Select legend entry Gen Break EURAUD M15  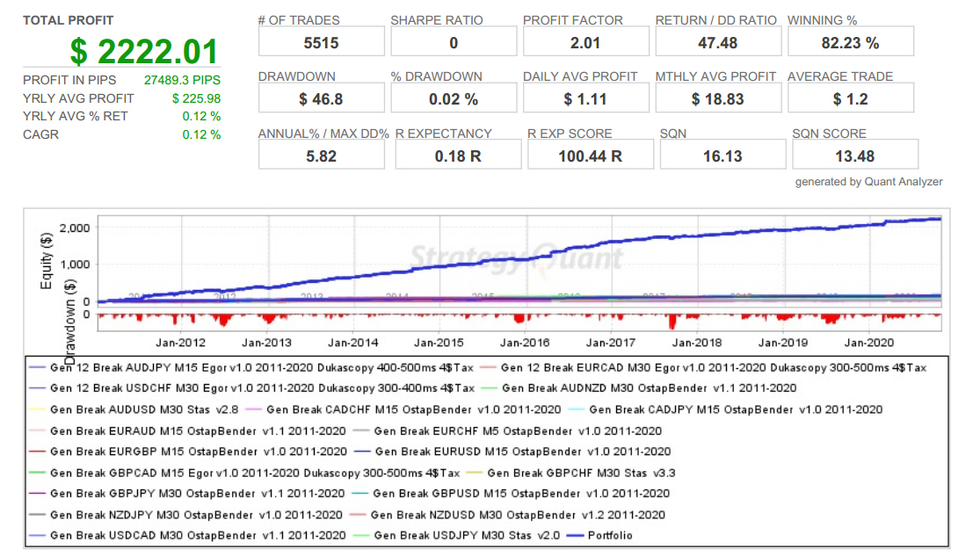coord(187,430)
